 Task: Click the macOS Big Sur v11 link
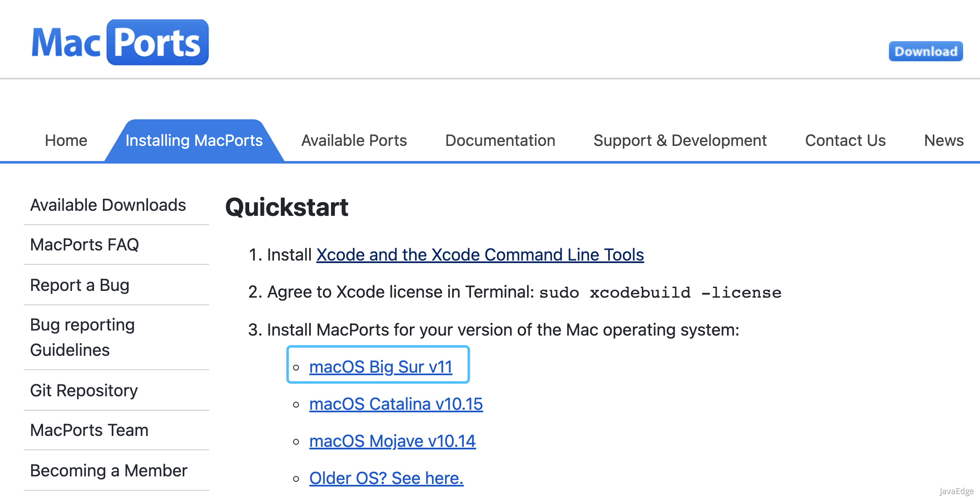[x=380, y=367]
